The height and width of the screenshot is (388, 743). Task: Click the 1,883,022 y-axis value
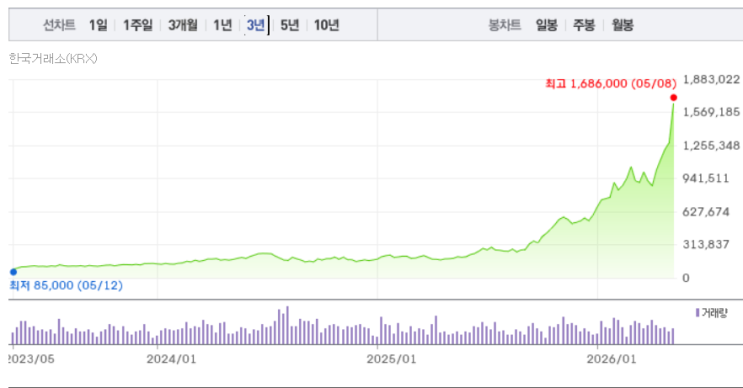tap(711, 80)
